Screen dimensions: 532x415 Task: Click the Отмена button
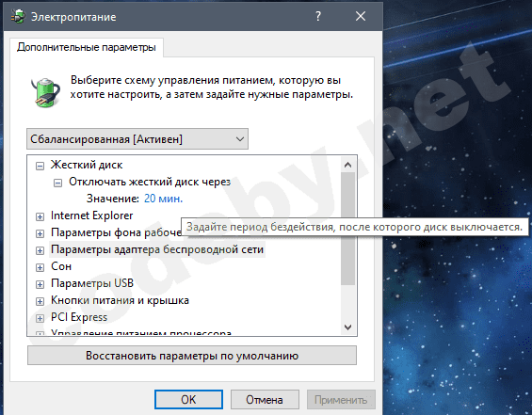[265, 400]
